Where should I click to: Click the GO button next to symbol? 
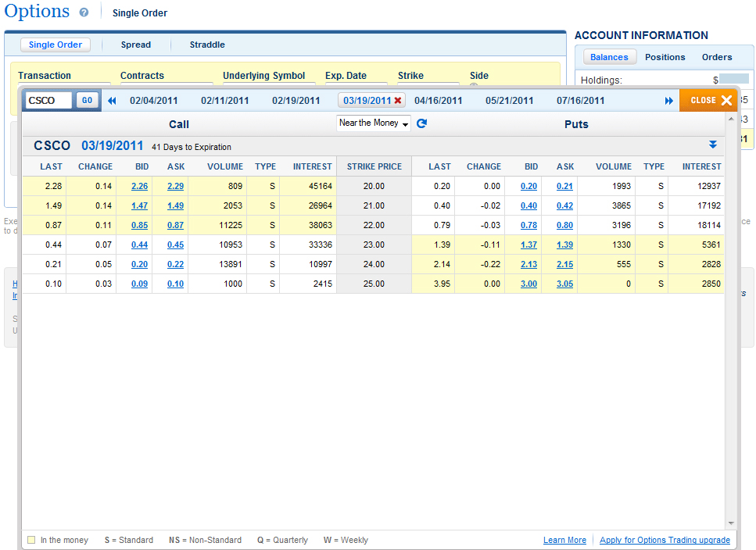pyautogui.click(x=87, y=100)
